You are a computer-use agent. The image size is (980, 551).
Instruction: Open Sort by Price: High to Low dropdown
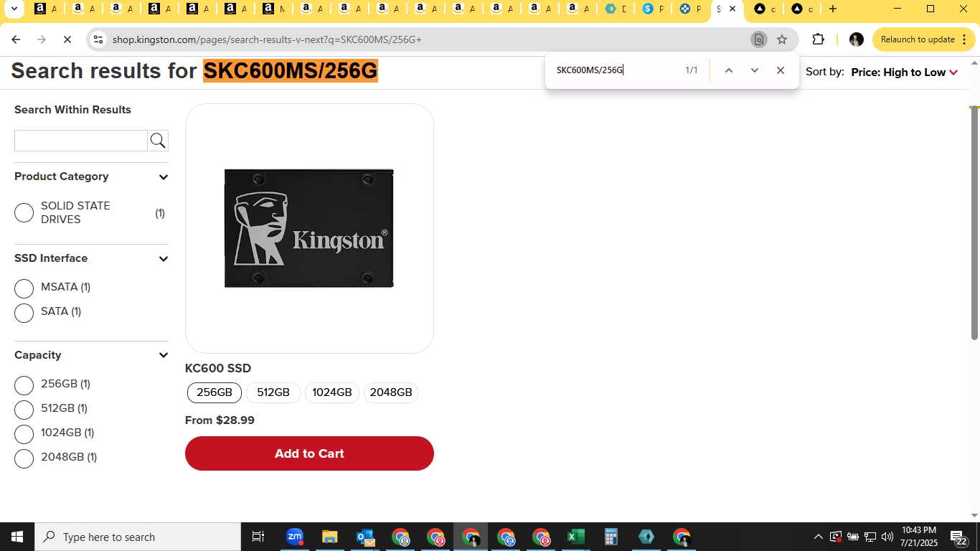click(904, 72)
